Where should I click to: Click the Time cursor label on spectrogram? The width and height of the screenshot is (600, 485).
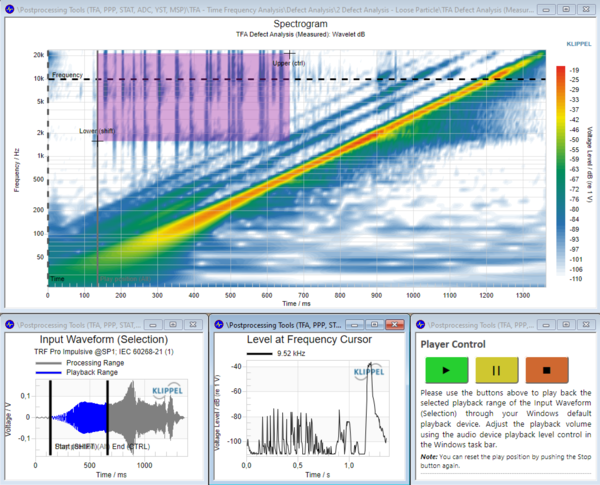pos(58,278)
